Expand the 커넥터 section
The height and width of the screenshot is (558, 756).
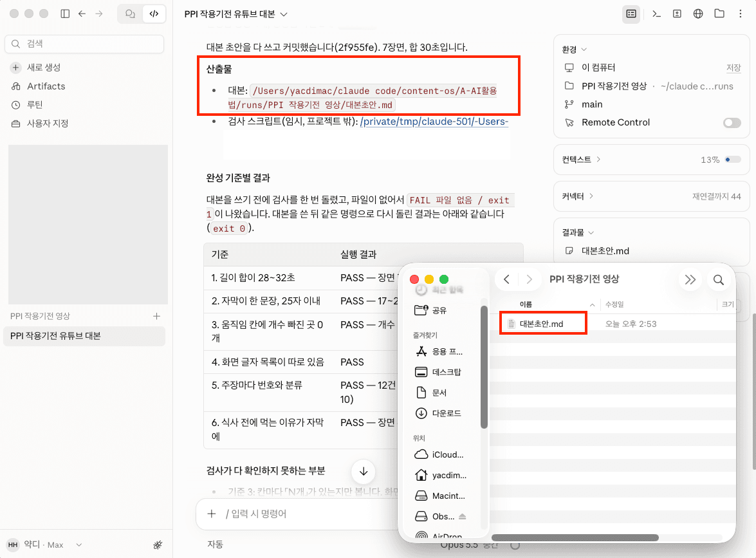578,196
